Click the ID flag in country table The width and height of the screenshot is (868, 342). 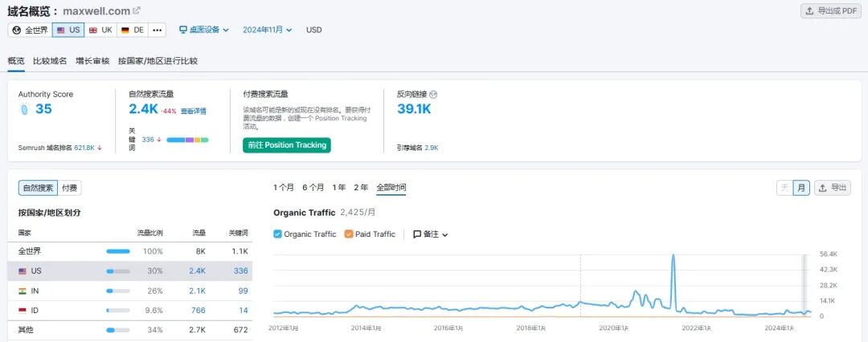pyautogui.click(x=23, y=311)
